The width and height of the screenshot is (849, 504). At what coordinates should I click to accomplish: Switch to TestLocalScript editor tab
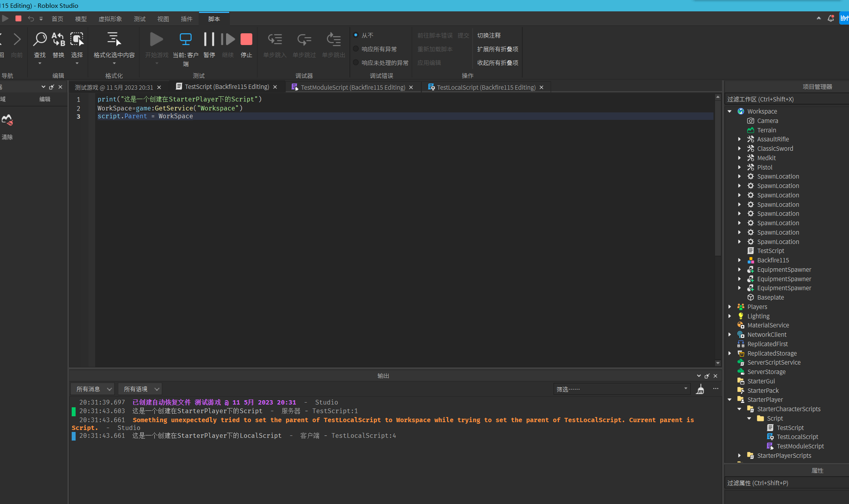point(486,87)
